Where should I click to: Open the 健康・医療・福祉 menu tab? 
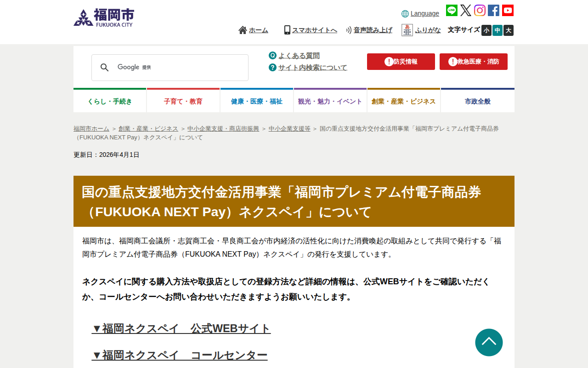click(x=257, y=100)
